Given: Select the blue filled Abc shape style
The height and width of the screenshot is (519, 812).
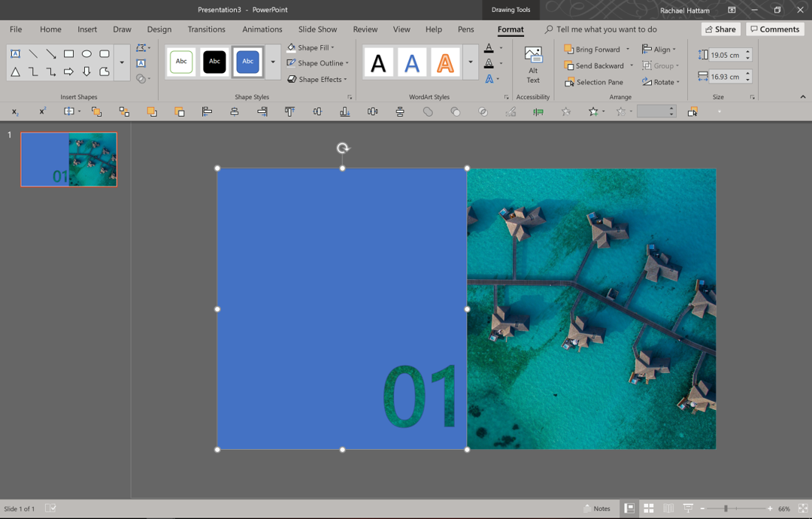Looking at the screenshot, I should click(248, 62).
